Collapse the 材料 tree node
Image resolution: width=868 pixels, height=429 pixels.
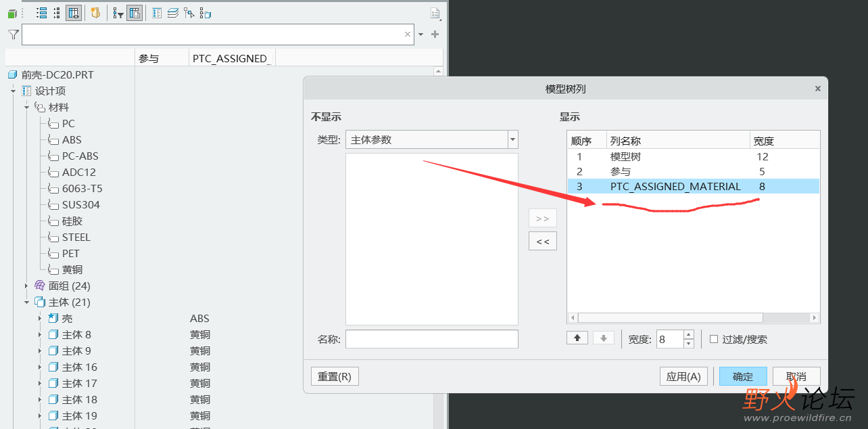pyautogui.click(x=26, y=108)
